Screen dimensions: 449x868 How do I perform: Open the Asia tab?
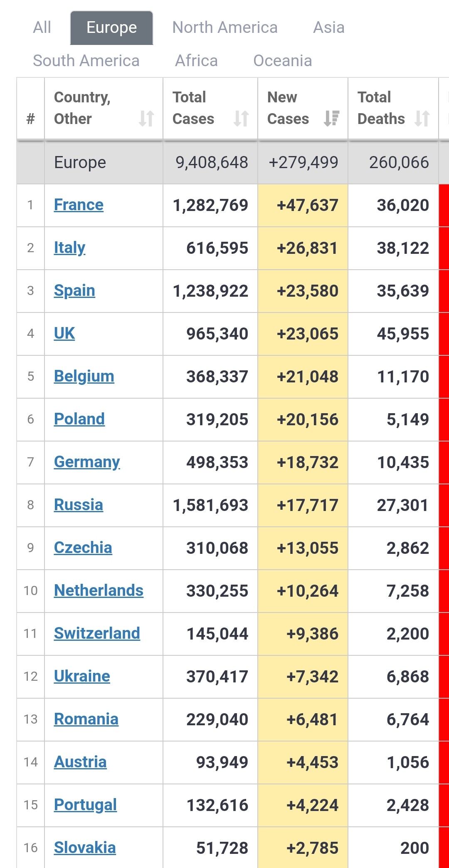(329, 27)
